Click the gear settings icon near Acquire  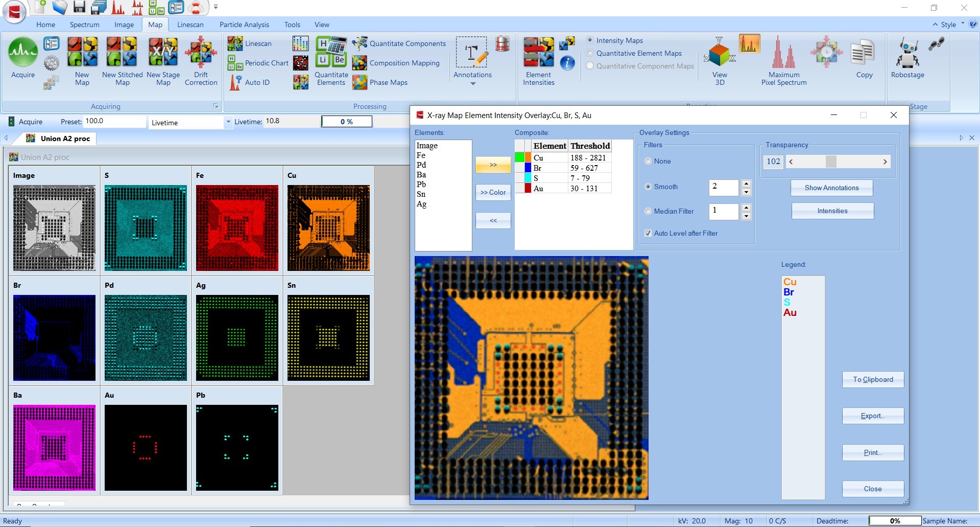pyautogui.click(x=51, y=63)
